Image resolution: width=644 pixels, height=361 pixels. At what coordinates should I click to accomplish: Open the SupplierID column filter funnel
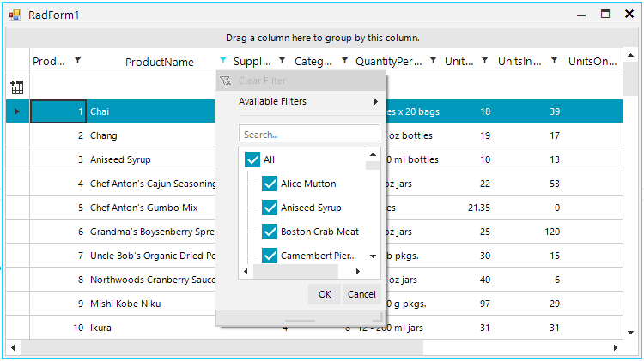(283, 61)
